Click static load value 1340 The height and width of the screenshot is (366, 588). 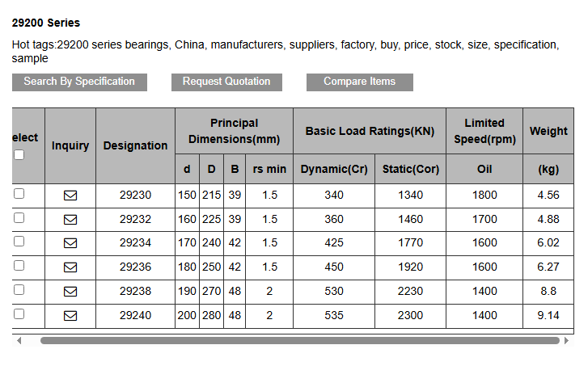tap(411, 196)
